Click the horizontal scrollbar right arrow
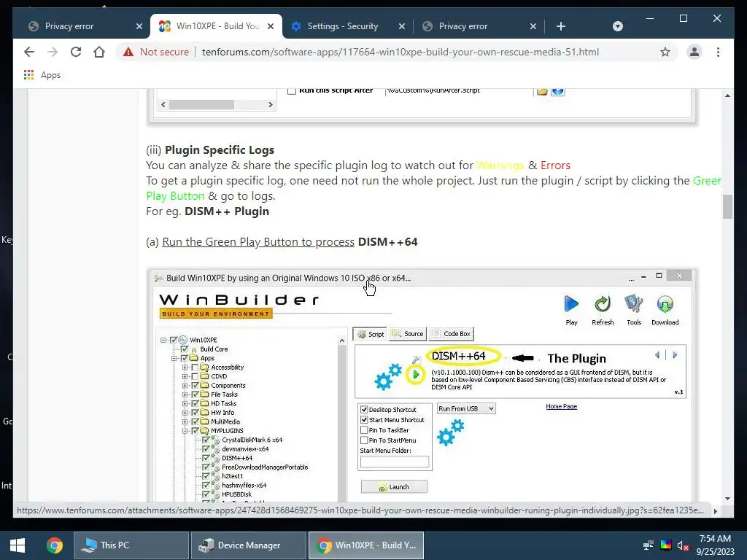This screenshot has width=747, height=560. pyautogui.click(x=270, y=104)
